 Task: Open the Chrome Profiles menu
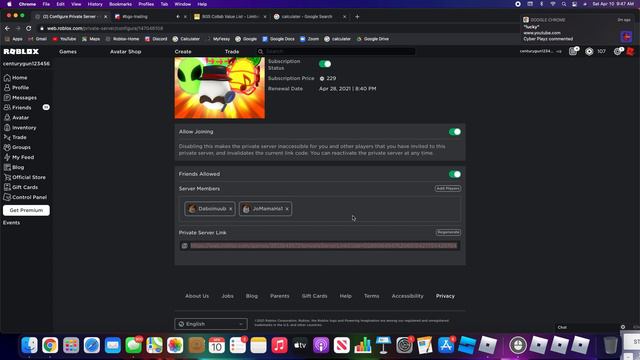(146, 4)
